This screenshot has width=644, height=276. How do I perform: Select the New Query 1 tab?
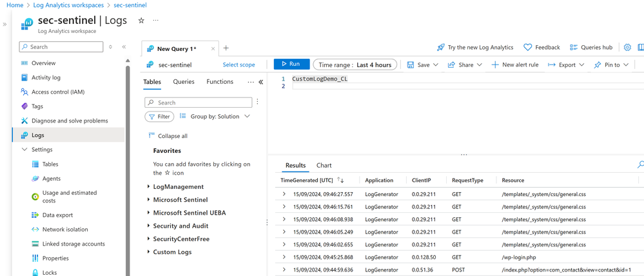pos(177,49)
